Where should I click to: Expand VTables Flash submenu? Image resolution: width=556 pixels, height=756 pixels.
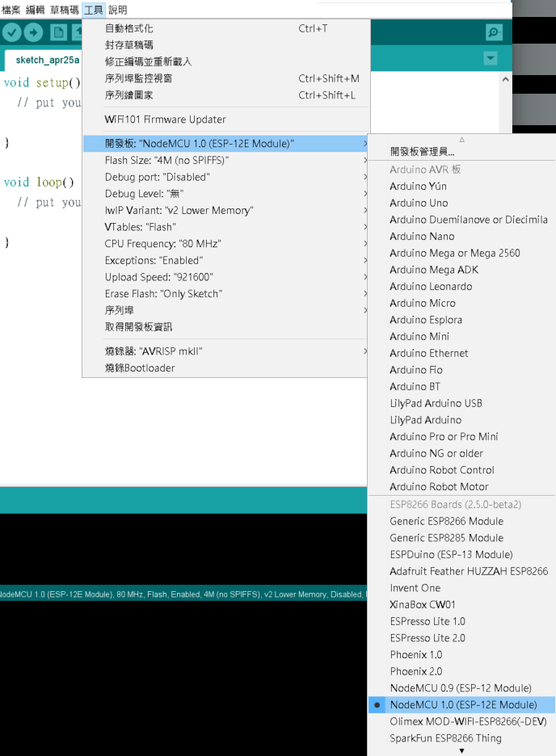[x=226, y=227]
